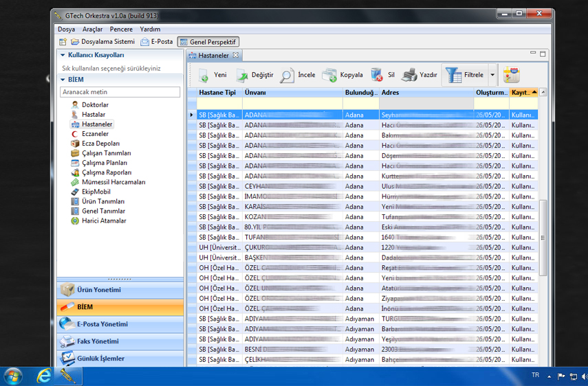Open the Dosya menu
This screenshot has width=588, height=386.
66,30
